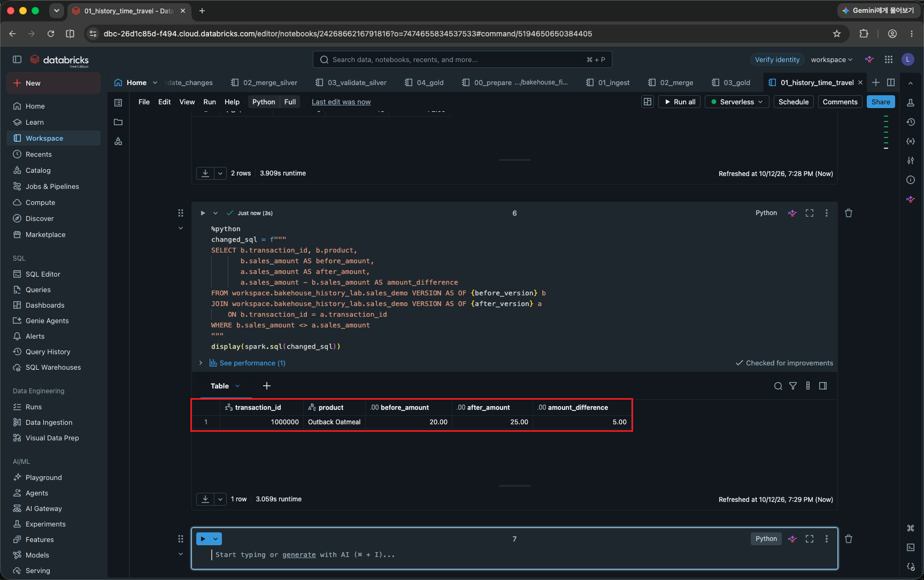Open version history in right sidebar

coord(911,122)
